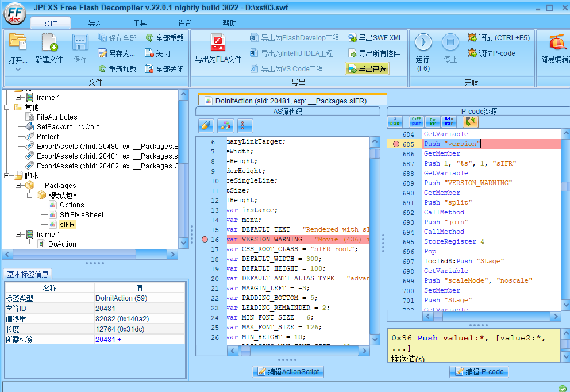This screenshot has width=570, height=392.
Task: Collapse the 其他 folder in the tree
Action: 7,107
